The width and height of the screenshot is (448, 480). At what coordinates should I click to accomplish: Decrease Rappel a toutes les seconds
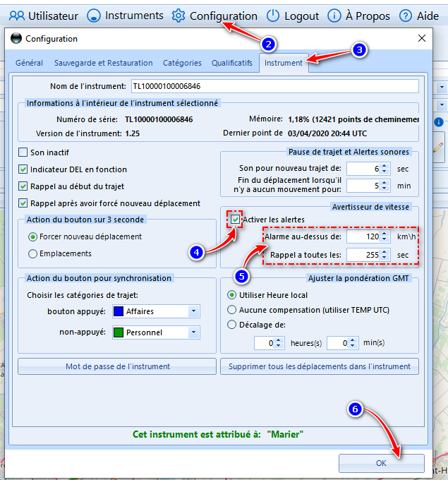click(x=385, y=258)
